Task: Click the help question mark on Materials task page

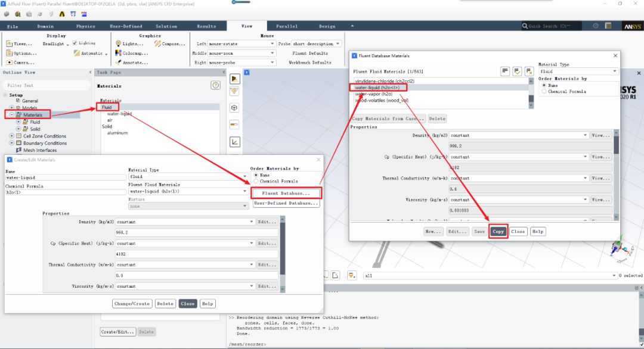Action: [x=215, y=85]
